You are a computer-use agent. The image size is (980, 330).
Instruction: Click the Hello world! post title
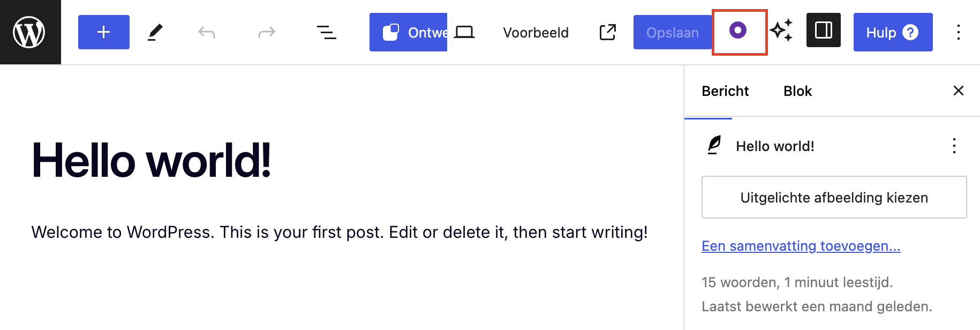(152, 160)
